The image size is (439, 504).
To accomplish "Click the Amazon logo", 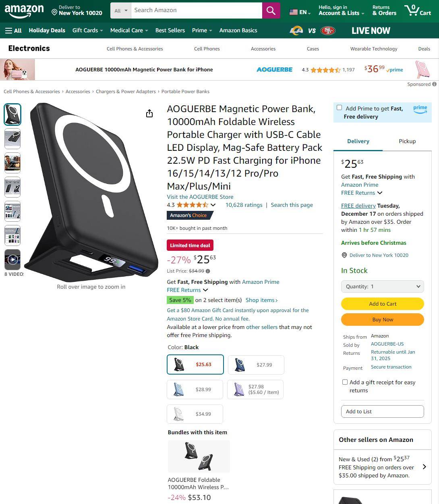I will (24, 11).
